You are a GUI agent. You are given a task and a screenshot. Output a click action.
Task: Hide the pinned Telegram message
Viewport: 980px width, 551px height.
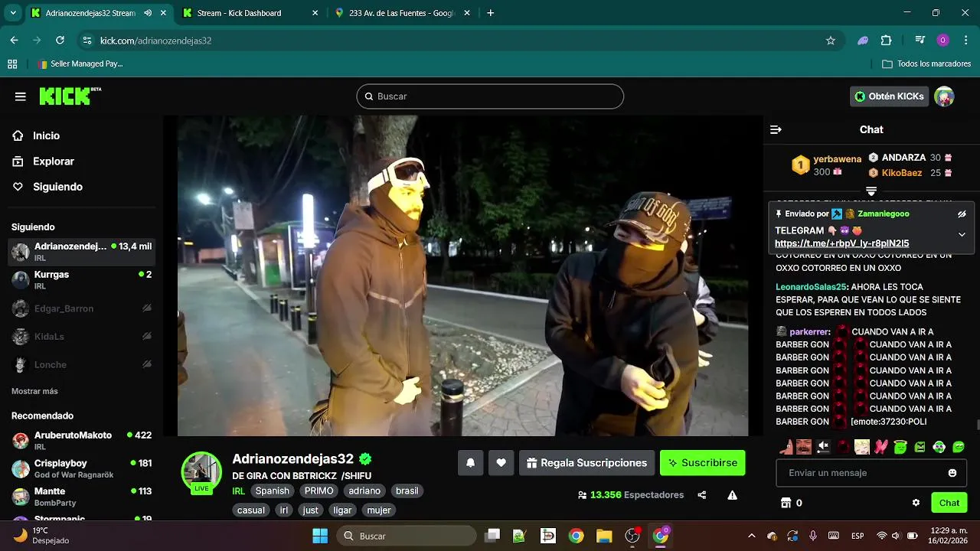pos(962,214)
